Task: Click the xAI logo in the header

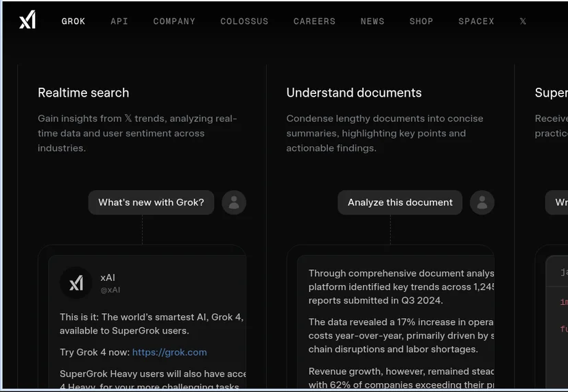Action: 27,20
